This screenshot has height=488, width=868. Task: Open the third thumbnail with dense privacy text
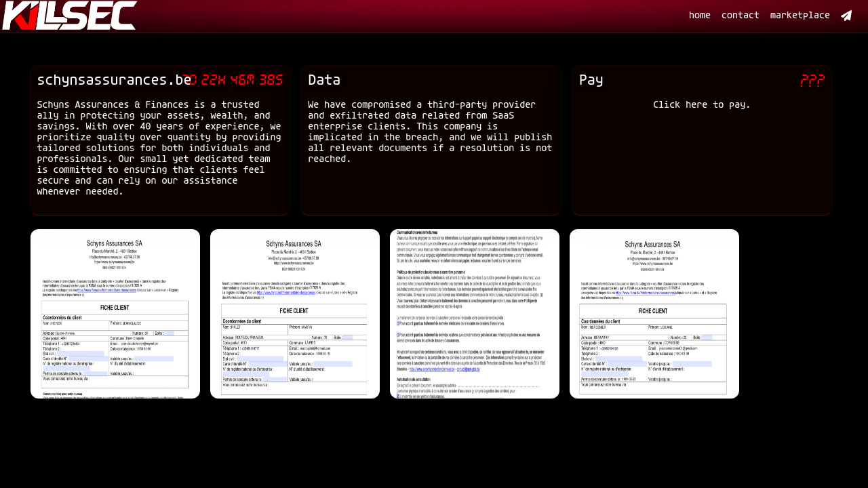pyautogui.click(x=475, y=314)
